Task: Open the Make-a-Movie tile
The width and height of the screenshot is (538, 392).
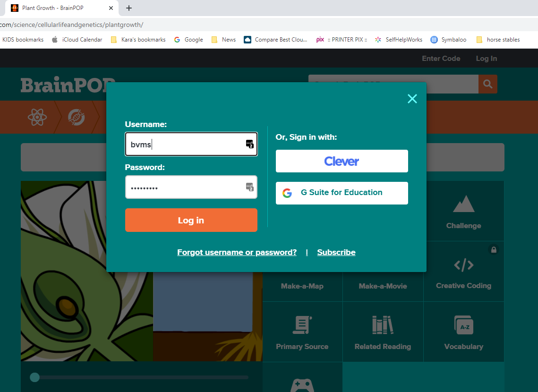Action: point(383,287)
